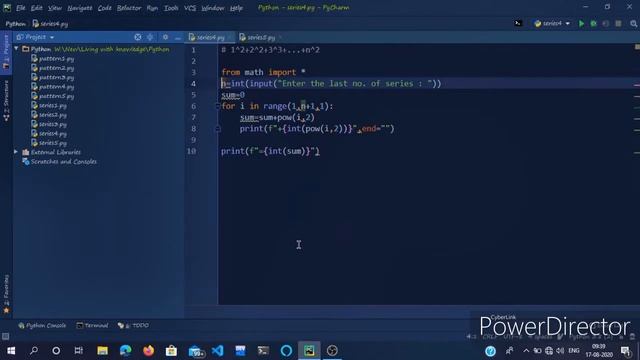
Task: Start debugging with the green bug icon
Action: 593,24
